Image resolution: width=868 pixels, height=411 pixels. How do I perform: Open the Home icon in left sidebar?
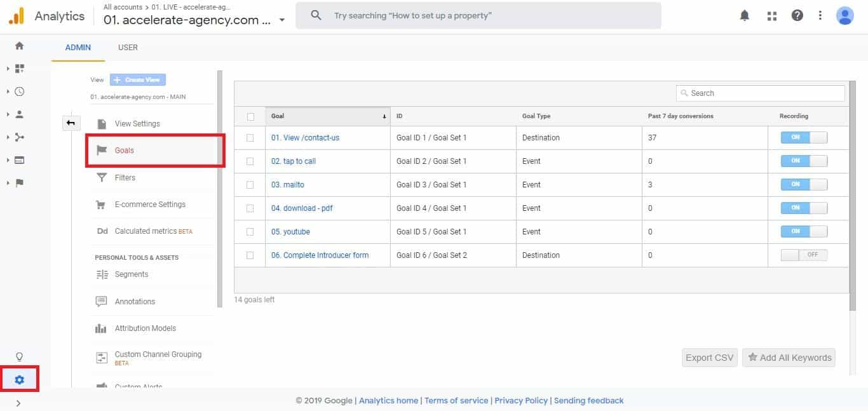point(19,46)
